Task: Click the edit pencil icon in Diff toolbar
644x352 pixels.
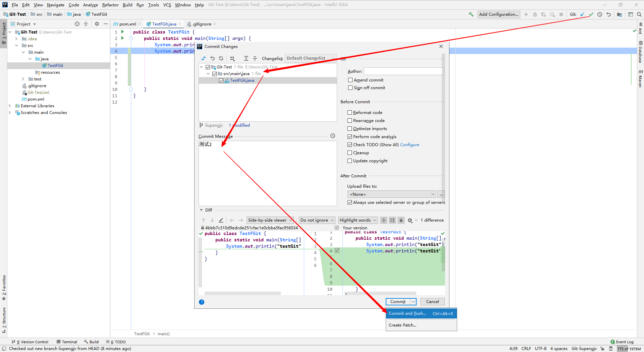Action: 221,220
